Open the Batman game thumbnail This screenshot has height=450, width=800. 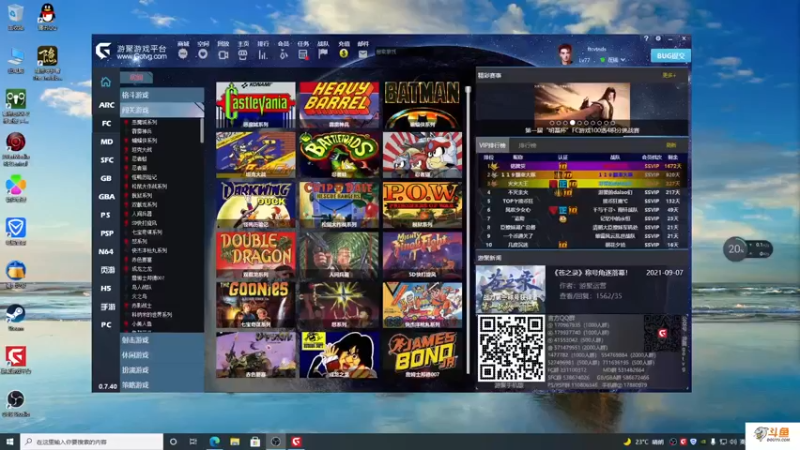click(422, 105)
